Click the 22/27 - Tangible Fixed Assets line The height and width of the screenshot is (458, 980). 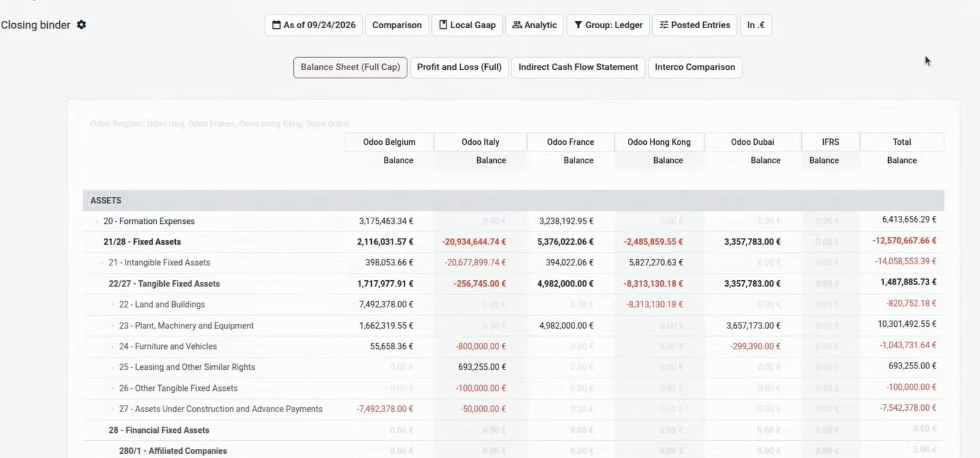[x=164, y=284]
